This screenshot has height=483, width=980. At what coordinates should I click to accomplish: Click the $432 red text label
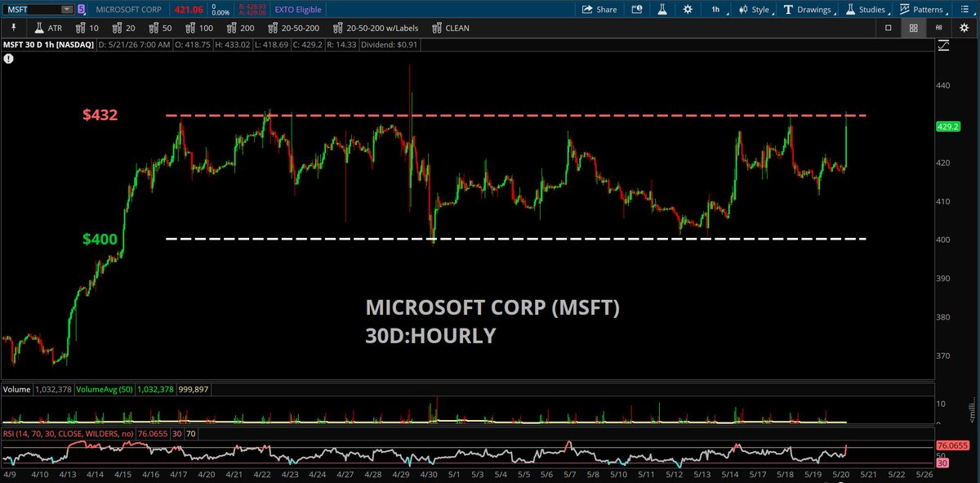(x=100, y=115)
